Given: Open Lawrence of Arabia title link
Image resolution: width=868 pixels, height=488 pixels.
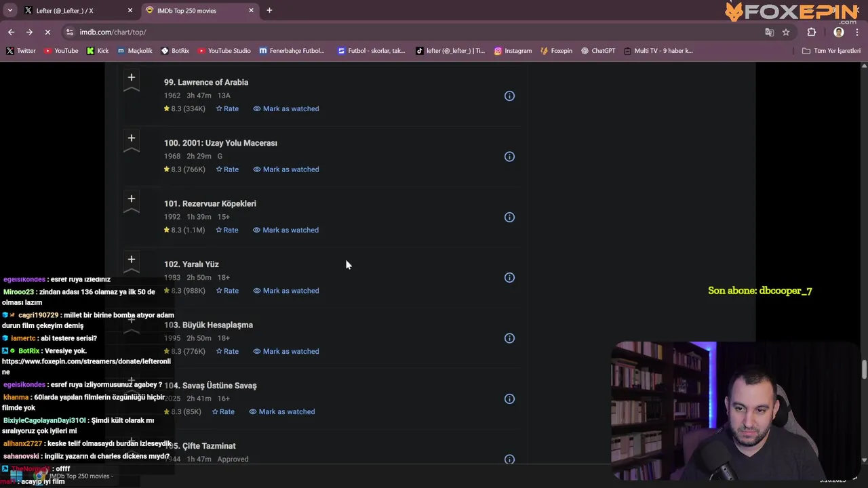Looking at the screenshot, I should pos(206,82).
